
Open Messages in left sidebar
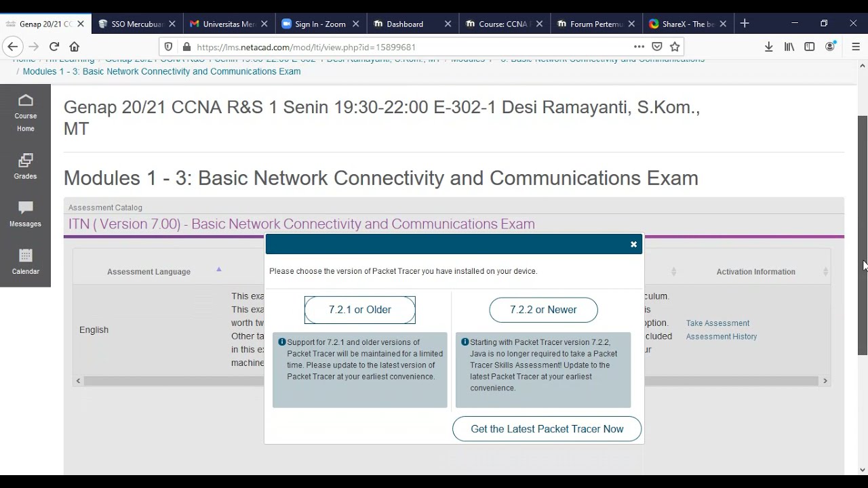(x=25, y=213)
